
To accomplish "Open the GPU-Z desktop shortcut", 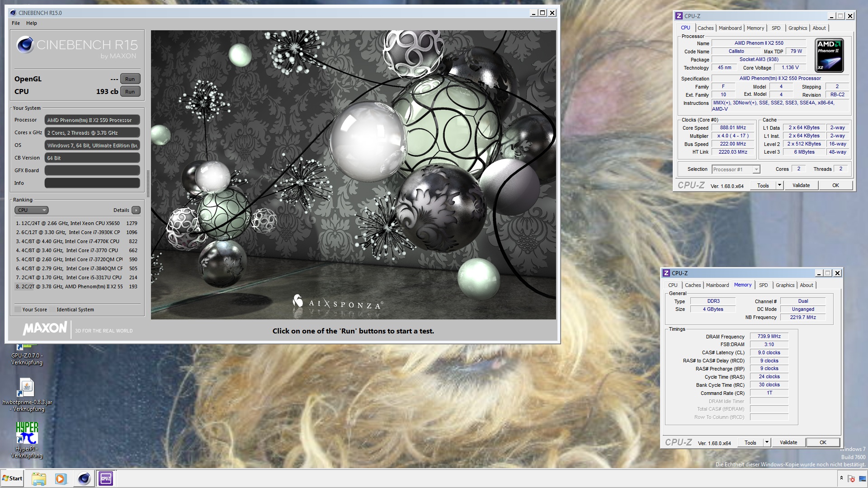I will pos(27,355).
